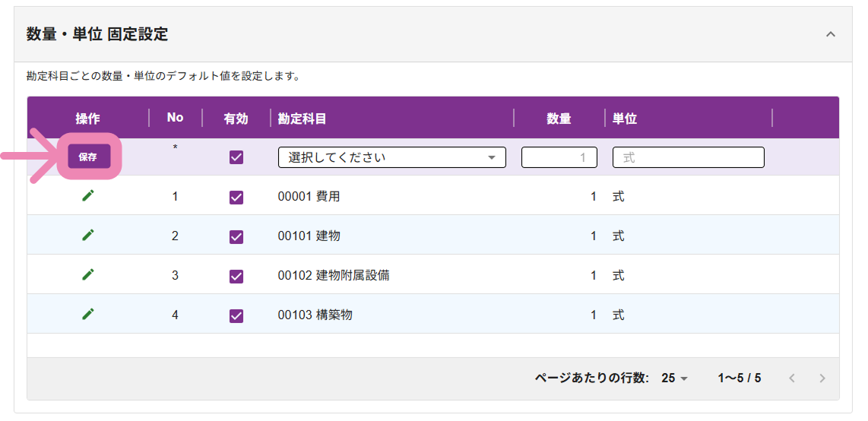The width and height of the screenshot is (868, 421).
Task: Edit the 00101 建物 row with pencil icon
Action: (x=88, y=236)
